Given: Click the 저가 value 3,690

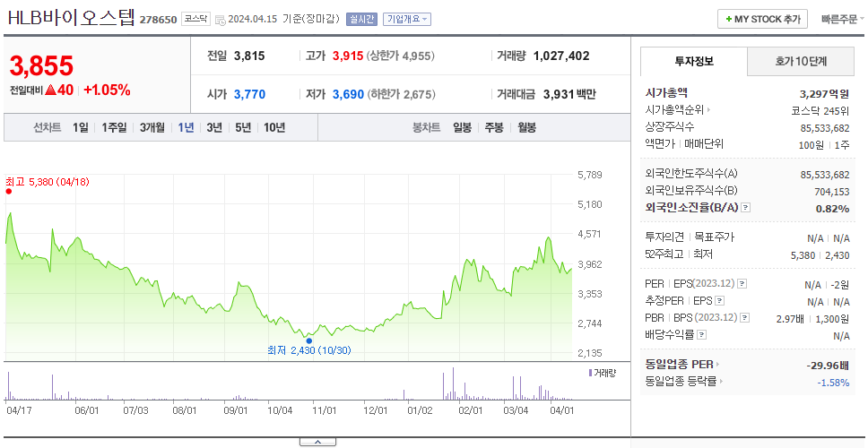Looking at the screenshot, I should [x=348, y=95].
